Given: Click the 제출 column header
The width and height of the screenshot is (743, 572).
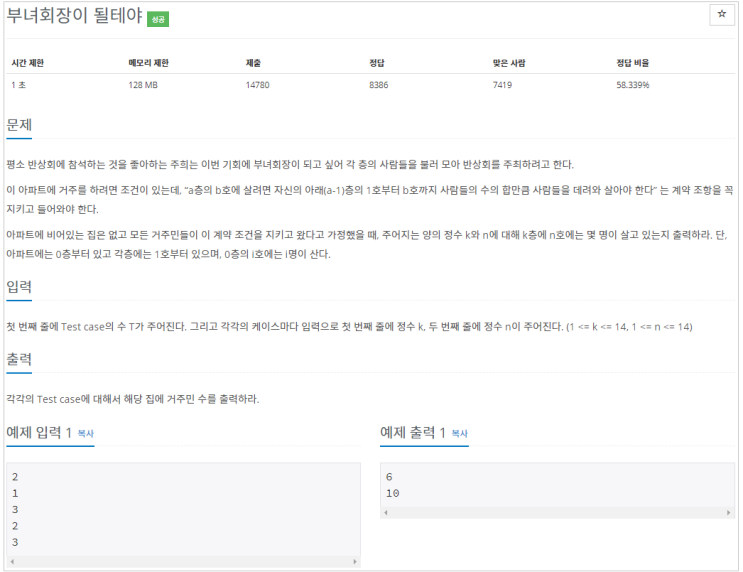Looking at the screenshot, I should [253, 63].
